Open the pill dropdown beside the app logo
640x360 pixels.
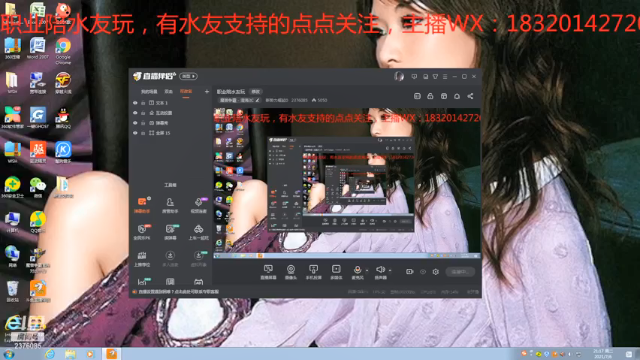(188, 76)
